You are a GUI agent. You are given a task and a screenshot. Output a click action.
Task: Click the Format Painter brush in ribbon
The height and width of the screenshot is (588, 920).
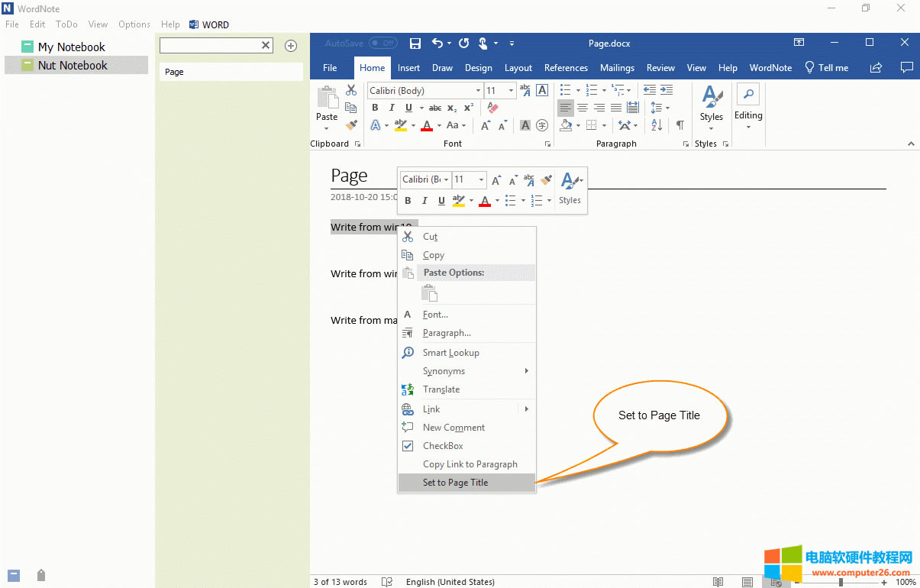[351, 125]
